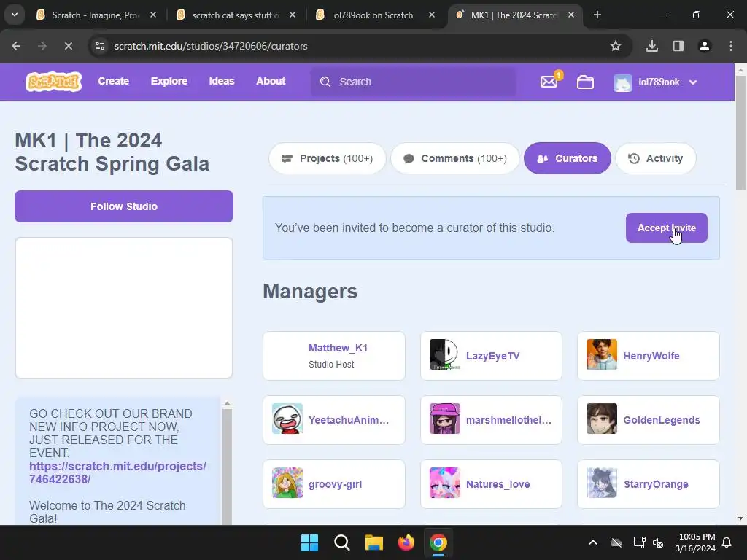The width and height of the screenshot is (747, 560).
Task: Click the studio thumbnail image area
Action: (x=124, y=308)
